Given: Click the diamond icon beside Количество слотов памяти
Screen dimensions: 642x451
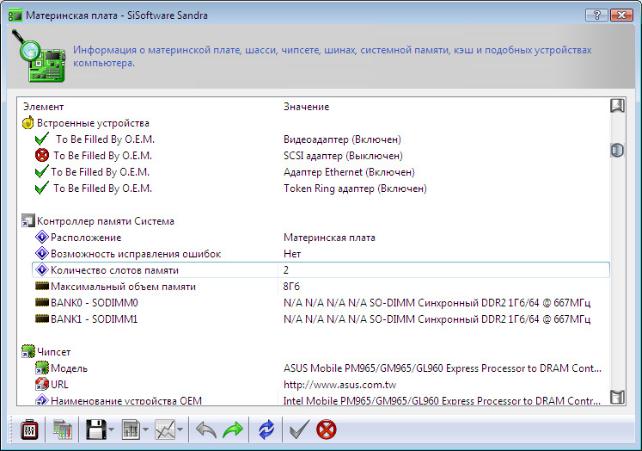Looking at the screenshot, I should [x=42, y=270].
